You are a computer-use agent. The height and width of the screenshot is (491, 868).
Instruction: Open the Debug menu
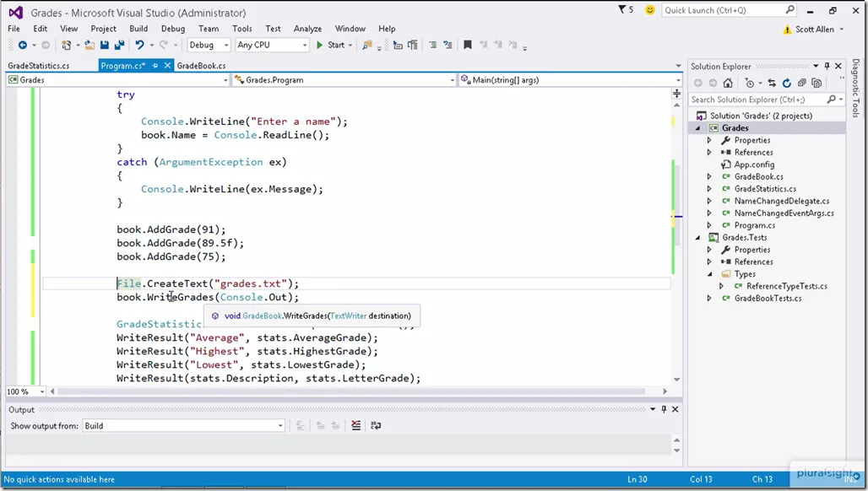click(x=173, y=29)
